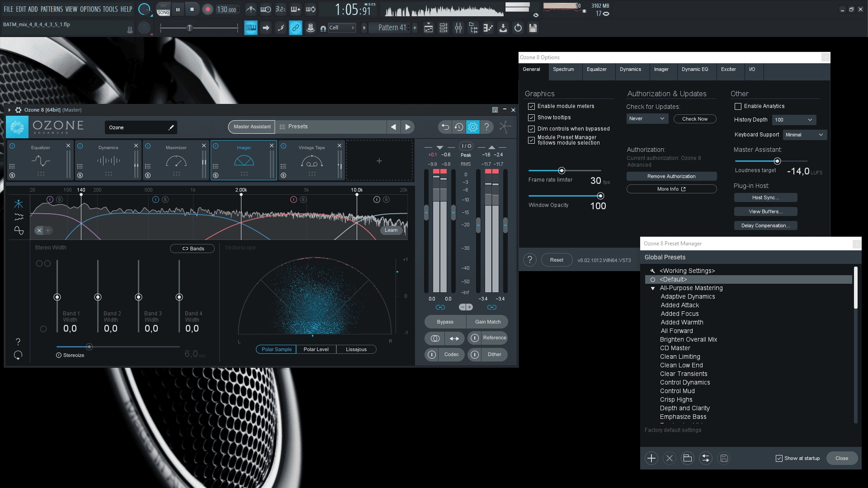Toggle Show tooltips checkbox

click(531, 118)
